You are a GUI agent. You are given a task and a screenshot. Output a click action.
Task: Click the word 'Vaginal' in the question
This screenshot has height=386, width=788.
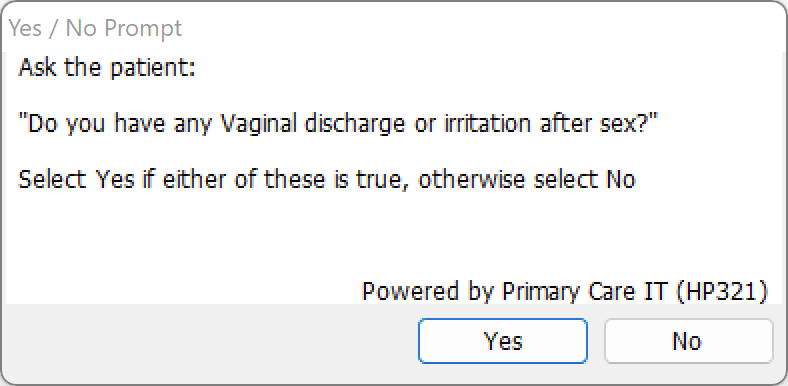click(x=259, y=124)
